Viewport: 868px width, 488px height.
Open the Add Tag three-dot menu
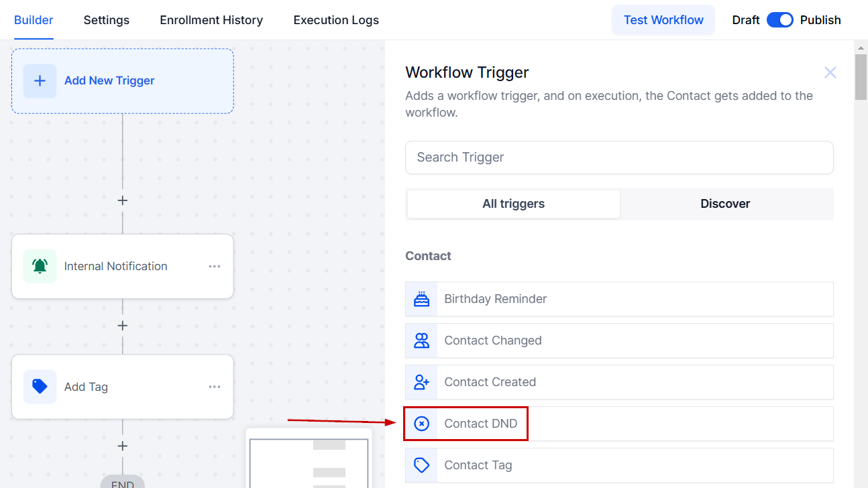tap(215, 387)
